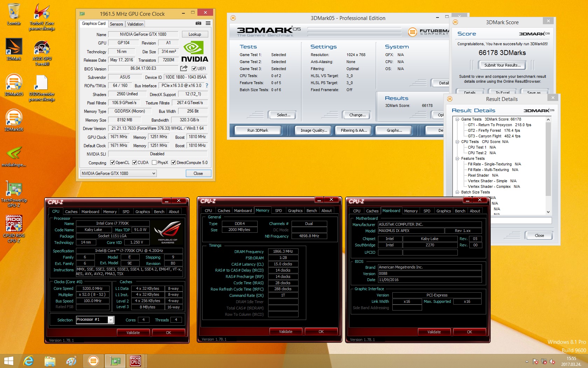
Task: Open Processor #1 selection dropdown
Action: click(95, 320)
